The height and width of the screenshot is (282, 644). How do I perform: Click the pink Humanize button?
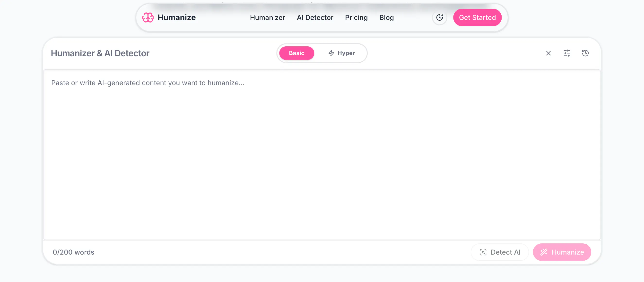pos(562,252)
